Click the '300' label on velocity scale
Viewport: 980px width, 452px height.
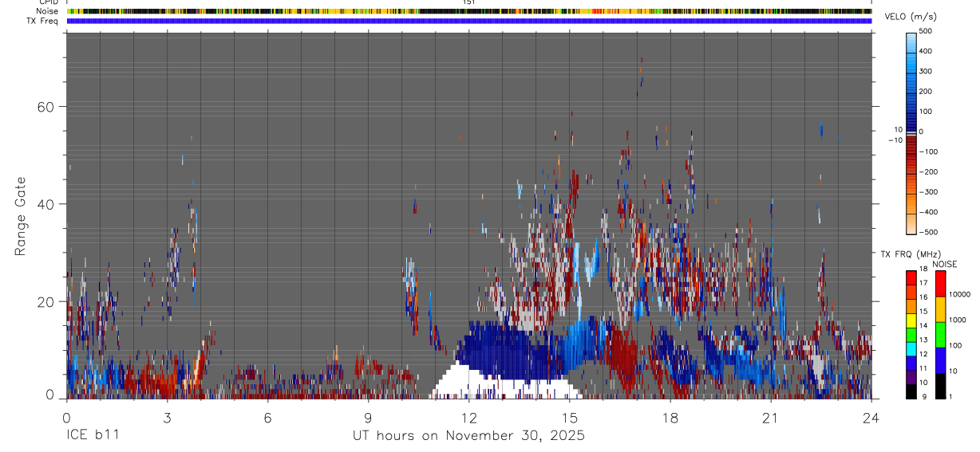pyautogui.click(x=926, y=72)
